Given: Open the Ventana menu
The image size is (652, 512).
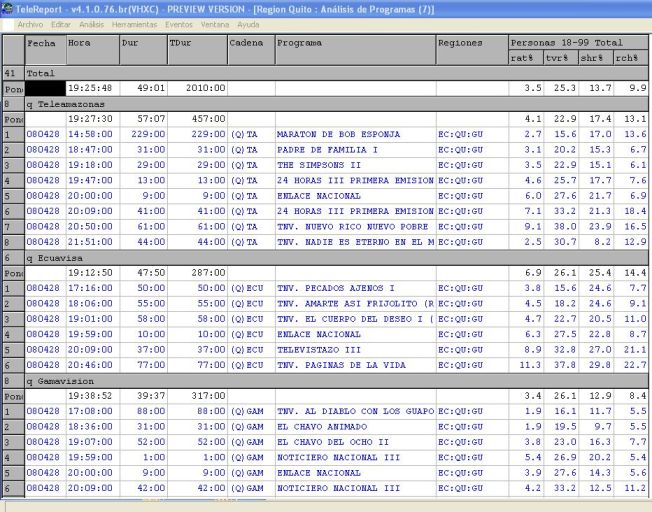Looking at the screenshot, I should pos(215,25).
